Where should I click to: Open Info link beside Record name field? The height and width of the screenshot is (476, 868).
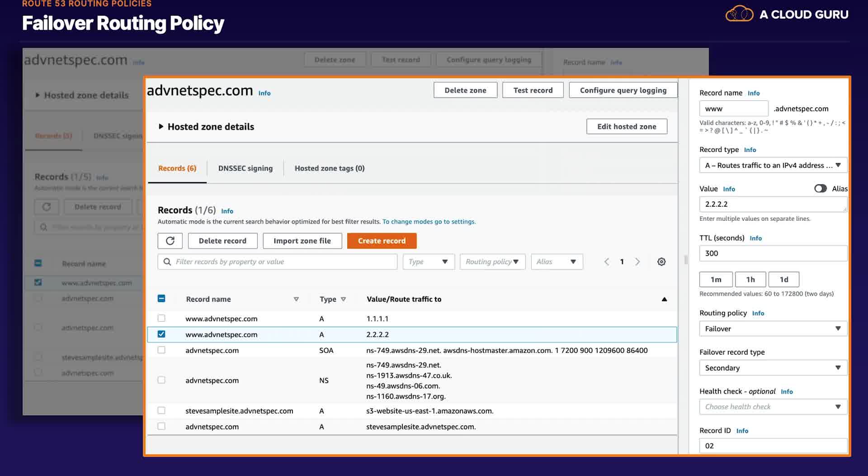pyautogui.click(x=754, y=93)
